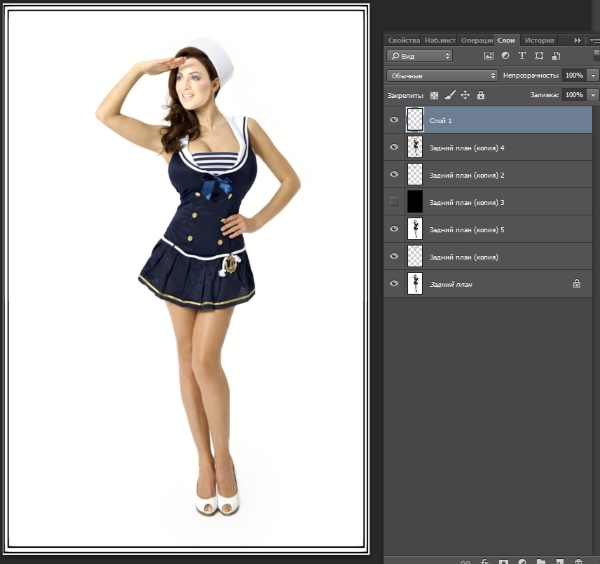This screenshot has height=564, width=600.
Task: Lock layer position with move icon
Action: [x=465, y=95]
